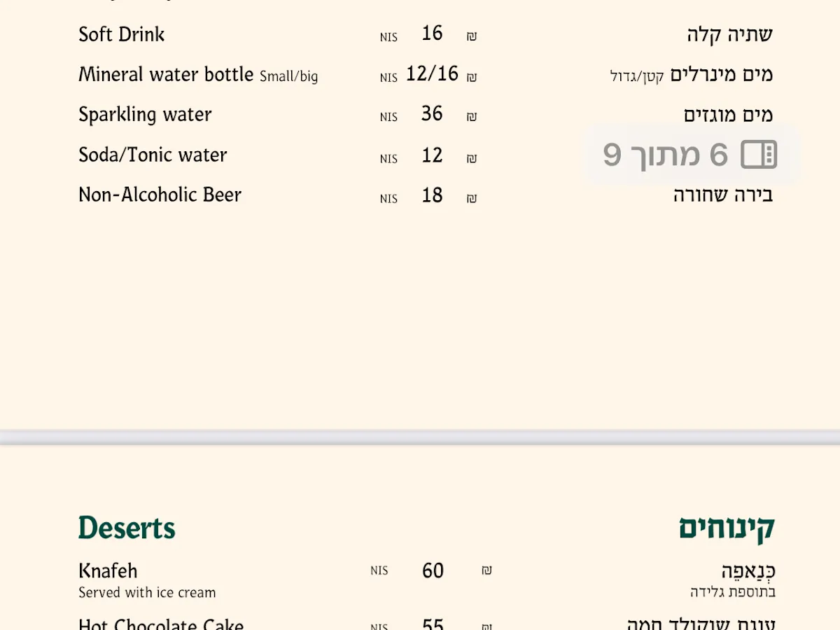Click the Hebrew soft drink text "שתיה קלה"
The width and height of the screenshot is (840, 630).
(x=729, y=34)
